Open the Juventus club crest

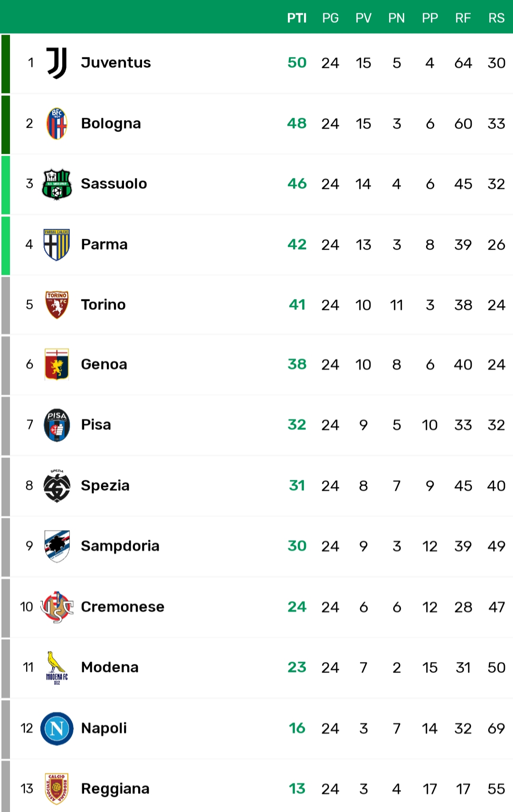(57, 63)
